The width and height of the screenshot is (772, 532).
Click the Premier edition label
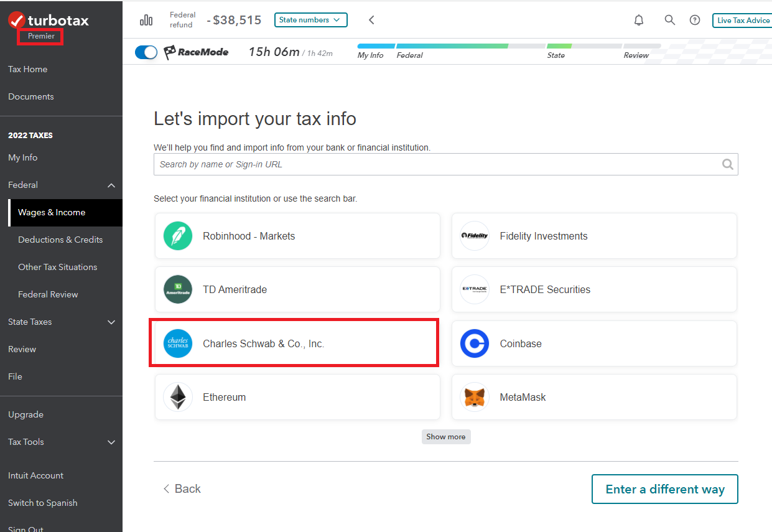[41, 36]
